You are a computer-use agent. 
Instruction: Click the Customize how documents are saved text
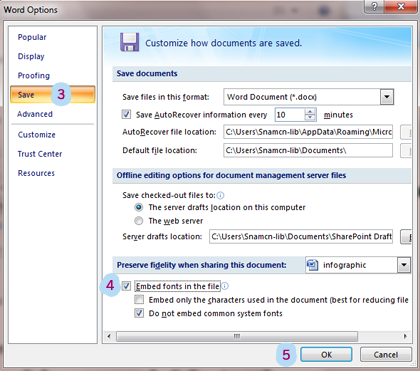(x=223, y=43)
